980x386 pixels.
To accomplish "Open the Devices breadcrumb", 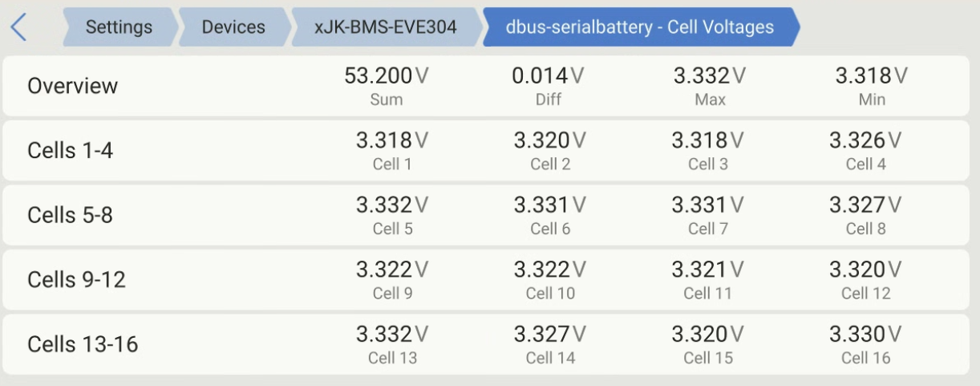I will [233, 27].
